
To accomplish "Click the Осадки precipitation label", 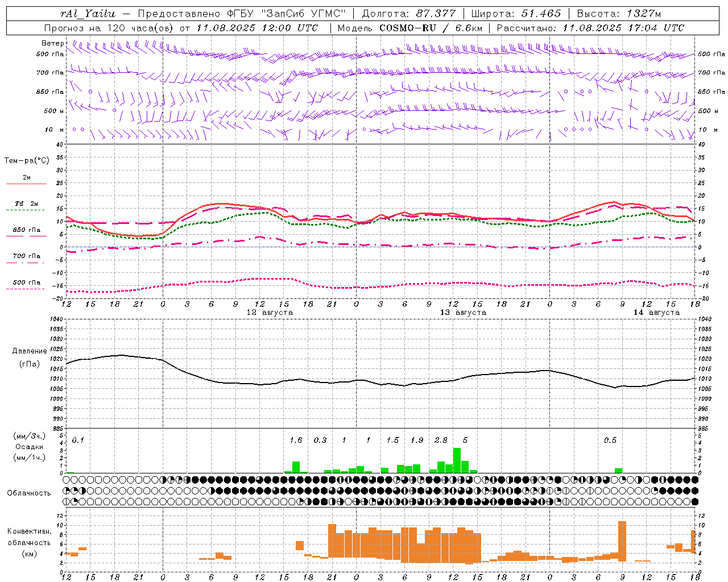I will 30,447.
